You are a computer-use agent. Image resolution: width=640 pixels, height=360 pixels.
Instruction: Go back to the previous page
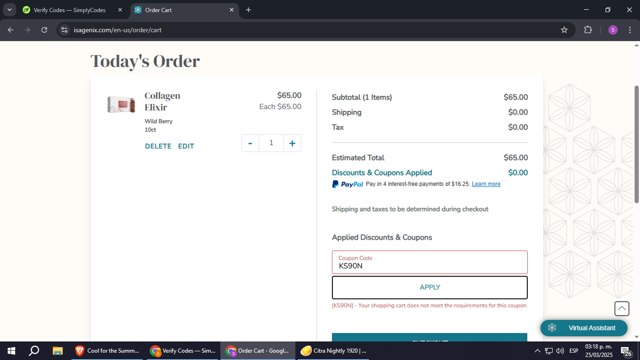point(11,30)
